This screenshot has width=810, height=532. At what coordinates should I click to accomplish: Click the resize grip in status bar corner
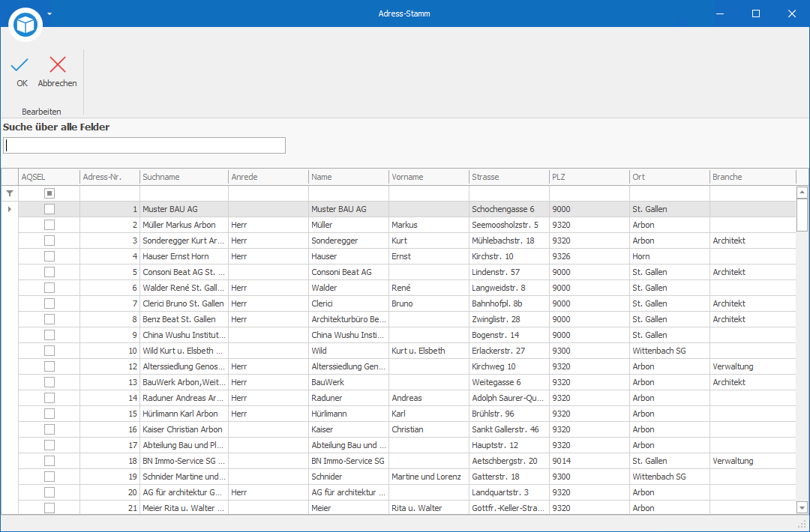pos(802,525)
